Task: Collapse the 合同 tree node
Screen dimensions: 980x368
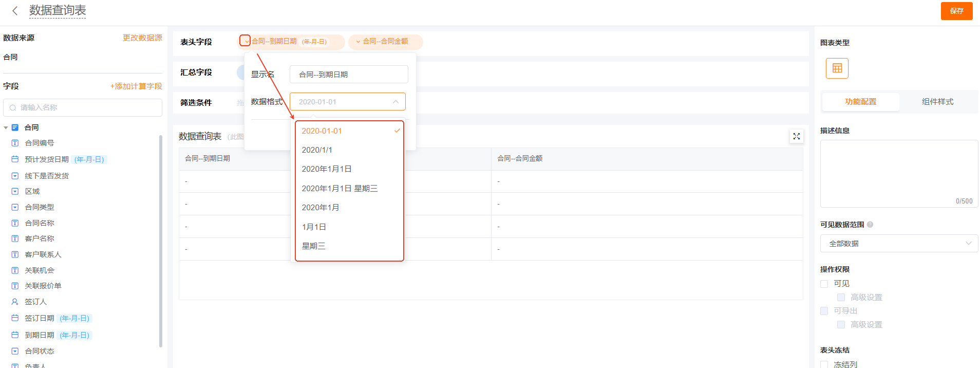Action: pos(6,127)
